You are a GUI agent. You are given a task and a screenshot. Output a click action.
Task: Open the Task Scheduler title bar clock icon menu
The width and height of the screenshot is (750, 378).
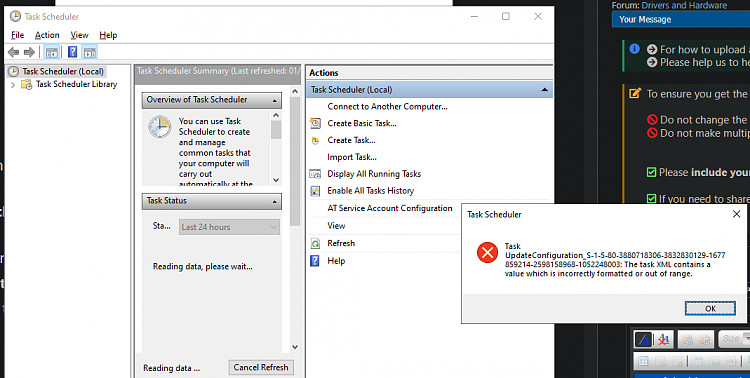coord(15,16)
